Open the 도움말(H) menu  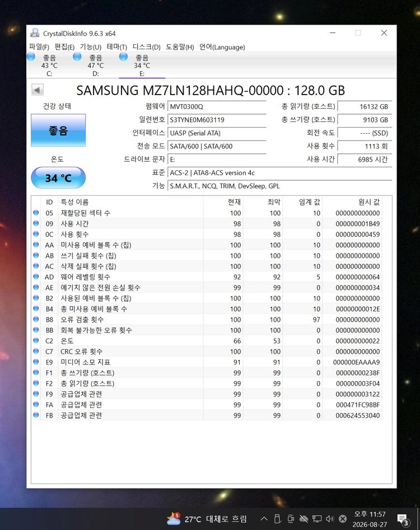[180, 47]
